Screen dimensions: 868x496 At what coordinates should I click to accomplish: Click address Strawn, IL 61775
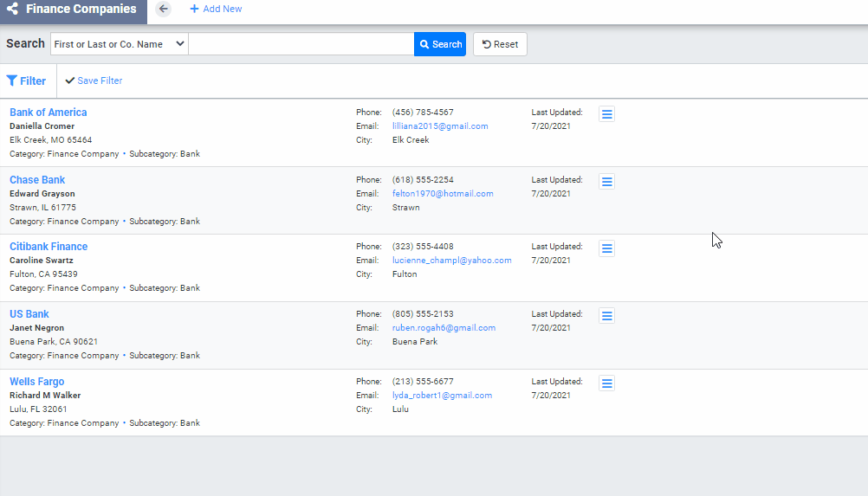[42, 208]
